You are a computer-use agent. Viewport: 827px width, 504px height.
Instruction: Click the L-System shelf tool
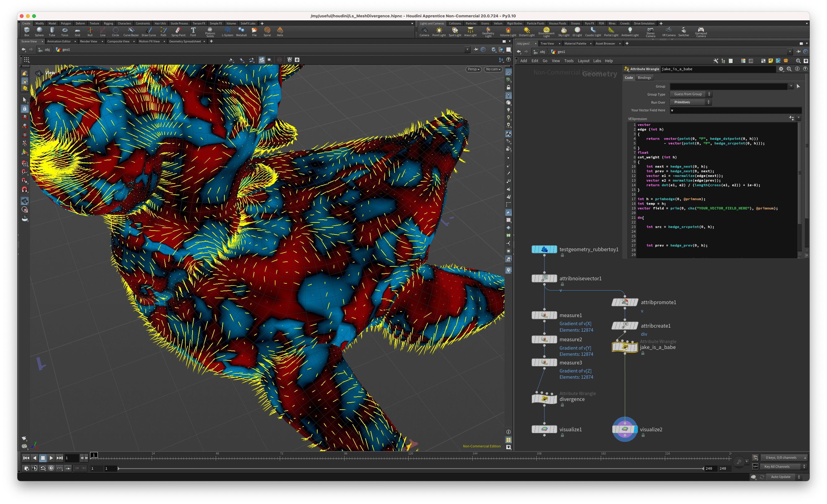pos(227,32)
